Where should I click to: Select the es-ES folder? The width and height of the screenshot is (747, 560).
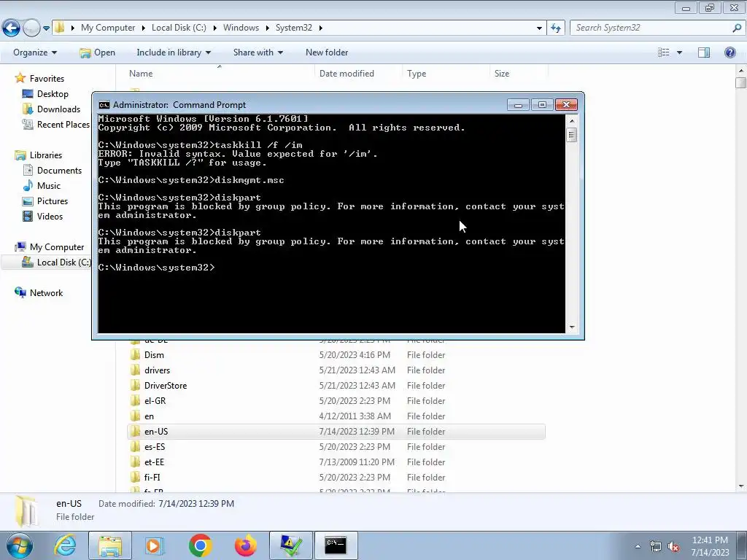pyautogui.click(x=336, y=446)
